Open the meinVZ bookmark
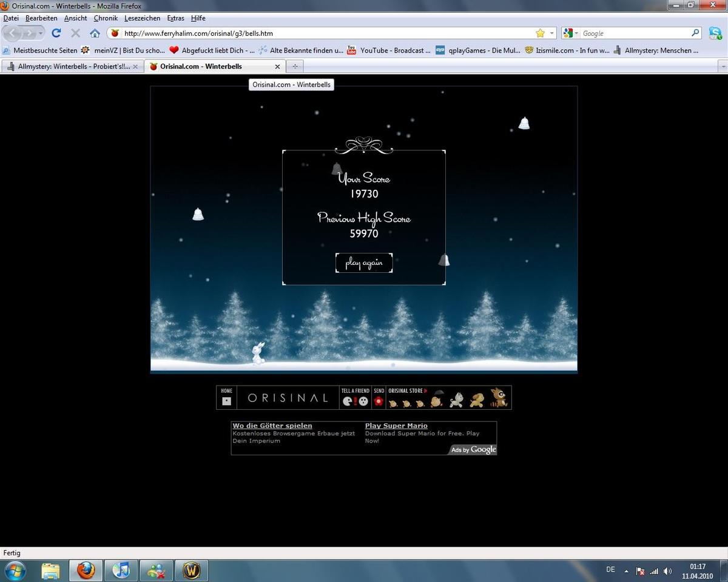The width and height of the screenshot is (728, 582). pos(123,50)
